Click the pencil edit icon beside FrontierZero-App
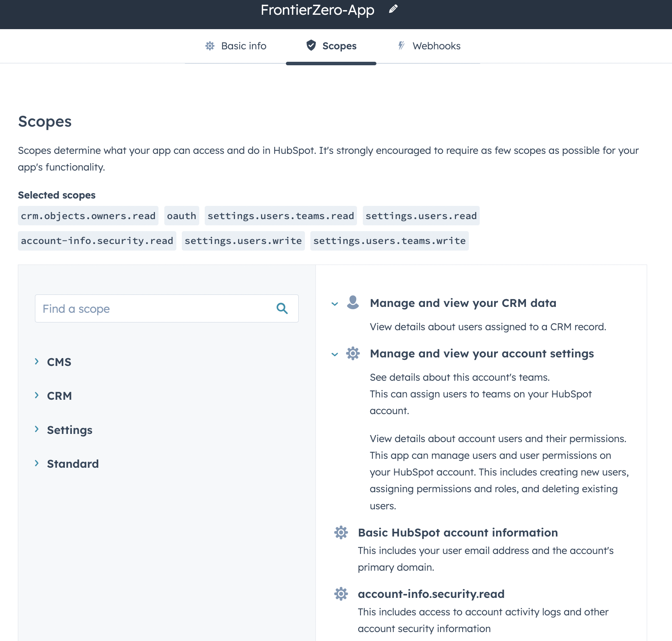 tap(393, 9)
